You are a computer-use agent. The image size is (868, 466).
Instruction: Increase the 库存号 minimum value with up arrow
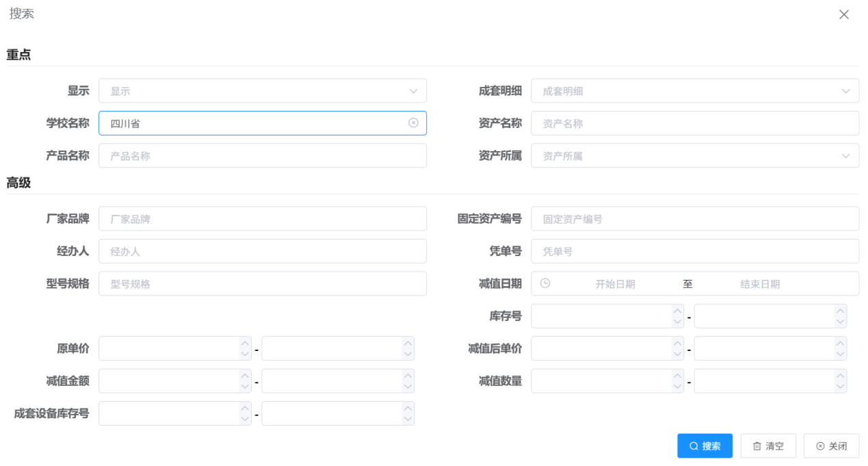point(677,310)
